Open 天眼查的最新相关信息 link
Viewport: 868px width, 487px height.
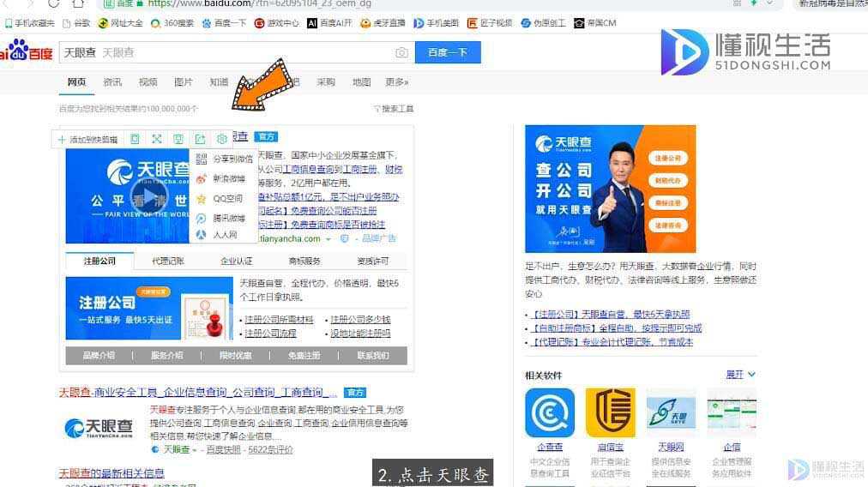(112, 473)
